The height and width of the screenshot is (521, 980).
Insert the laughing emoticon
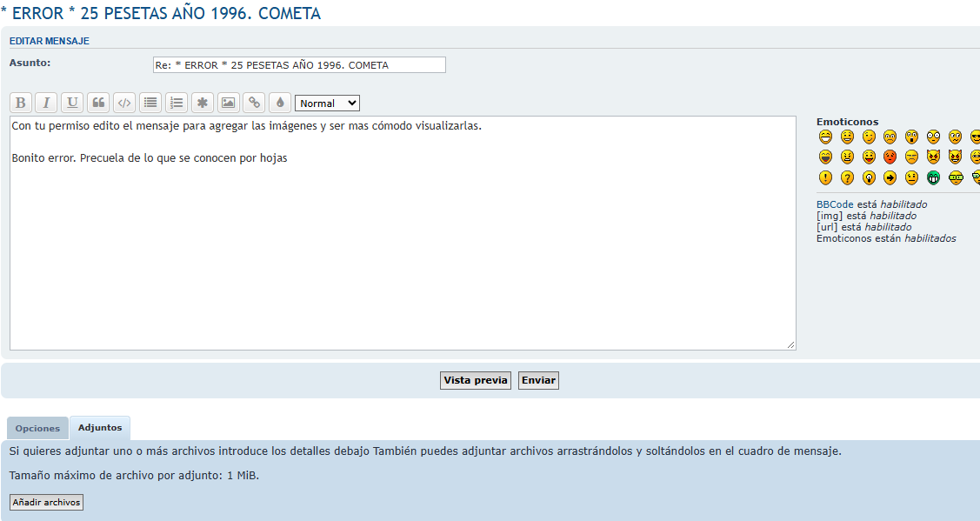(x=825, y=157)
